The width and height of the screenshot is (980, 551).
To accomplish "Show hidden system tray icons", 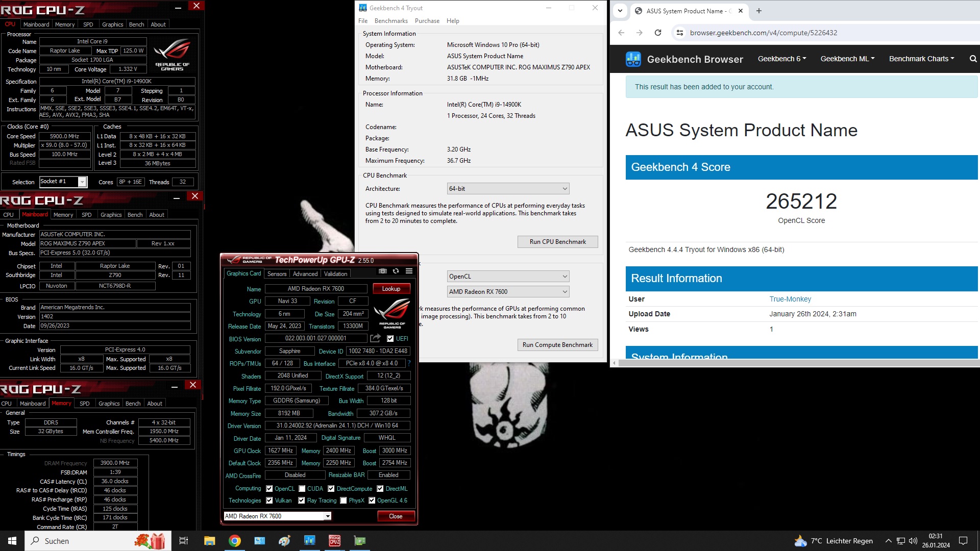I will [x=888, y=541].
